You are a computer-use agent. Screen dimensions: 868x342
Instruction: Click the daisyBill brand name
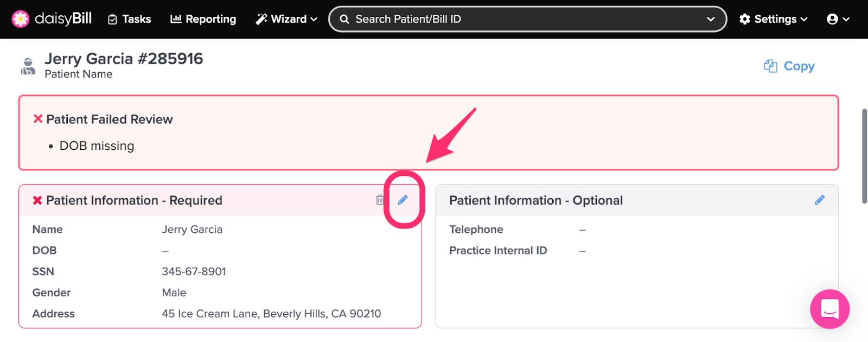click(63, 19)
